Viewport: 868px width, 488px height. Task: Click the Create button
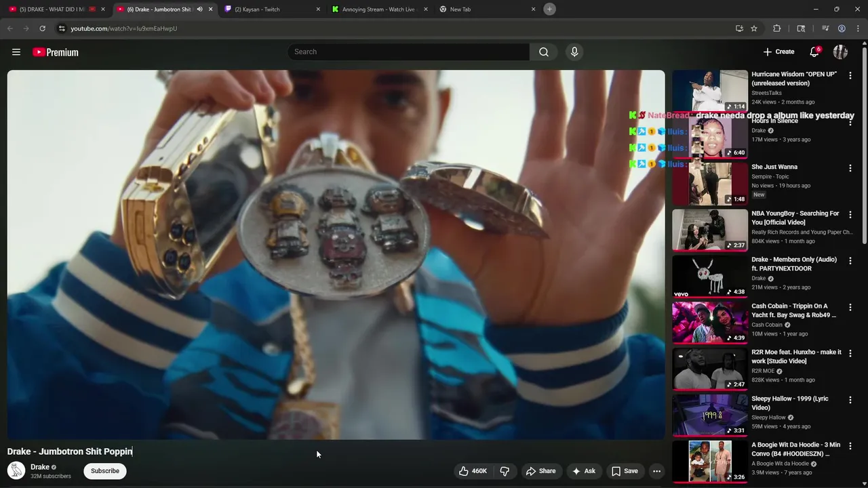(778, 52)
